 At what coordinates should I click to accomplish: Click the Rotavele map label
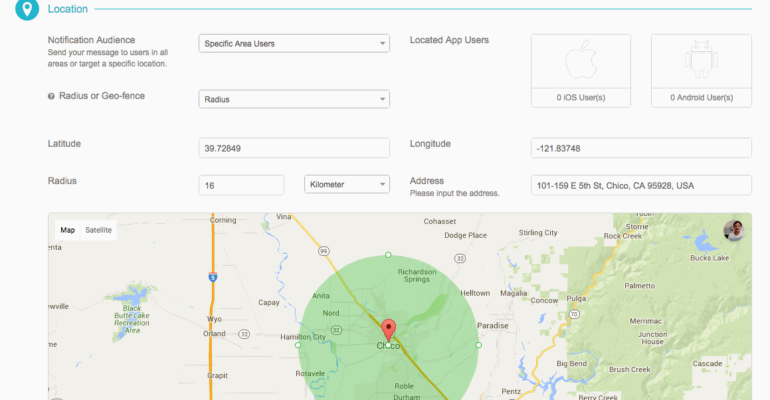[310, 373]
